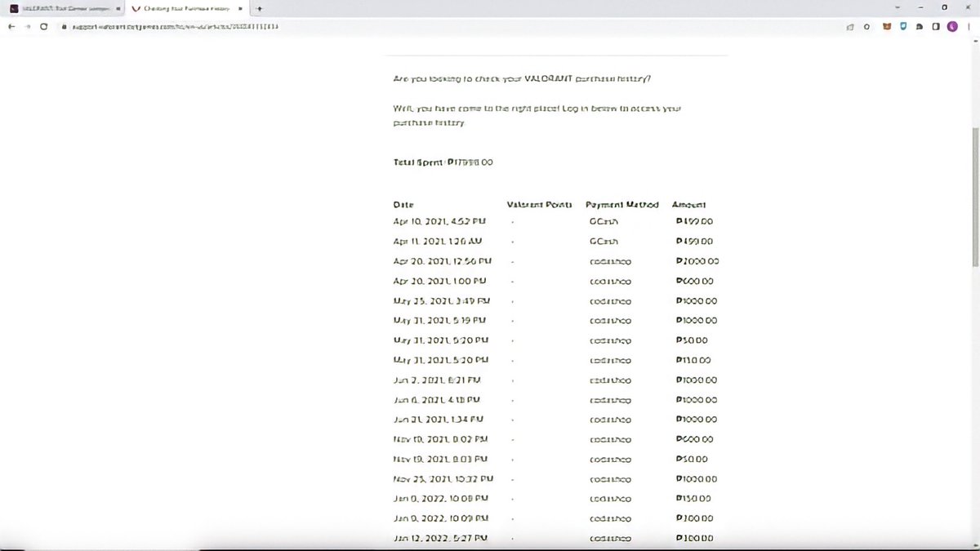The image size is (980, 551).
Task: Click the Apr 20, 2021, 12:56 PM date
Action: (x=442, y=261)
